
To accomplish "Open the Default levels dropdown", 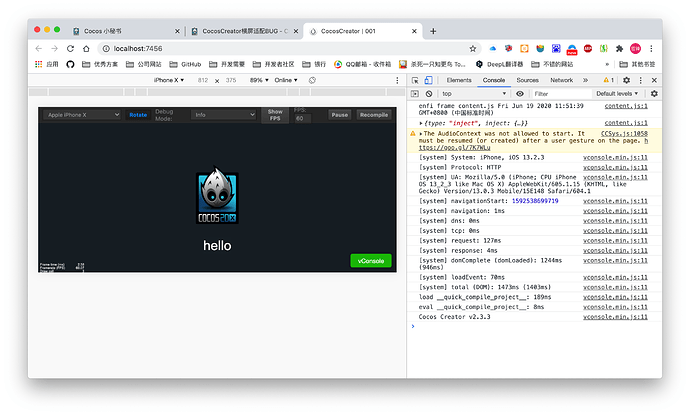I will coord(617,94).
